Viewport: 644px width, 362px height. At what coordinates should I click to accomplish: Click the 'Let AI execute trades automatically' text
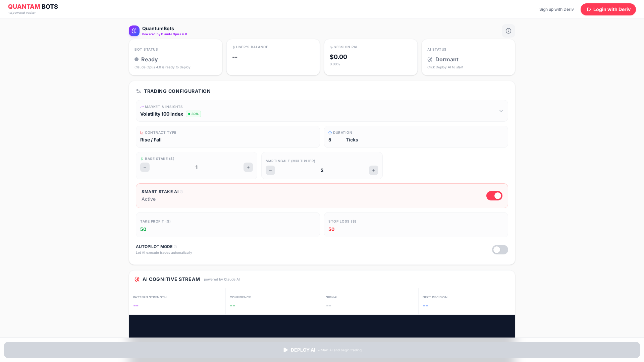(x=164, y=253)
